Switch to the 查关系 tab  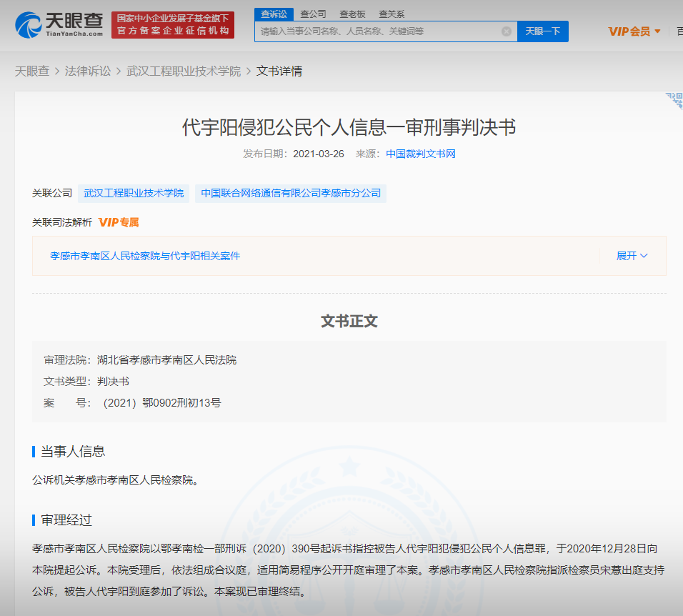tap(392, 14)
